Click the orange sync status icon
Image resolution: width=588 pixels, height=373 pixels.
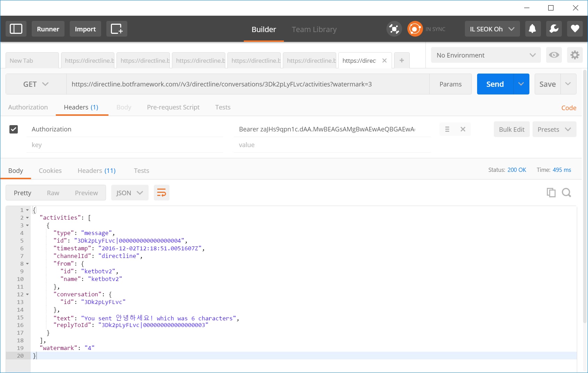click(x=415, y=29)
